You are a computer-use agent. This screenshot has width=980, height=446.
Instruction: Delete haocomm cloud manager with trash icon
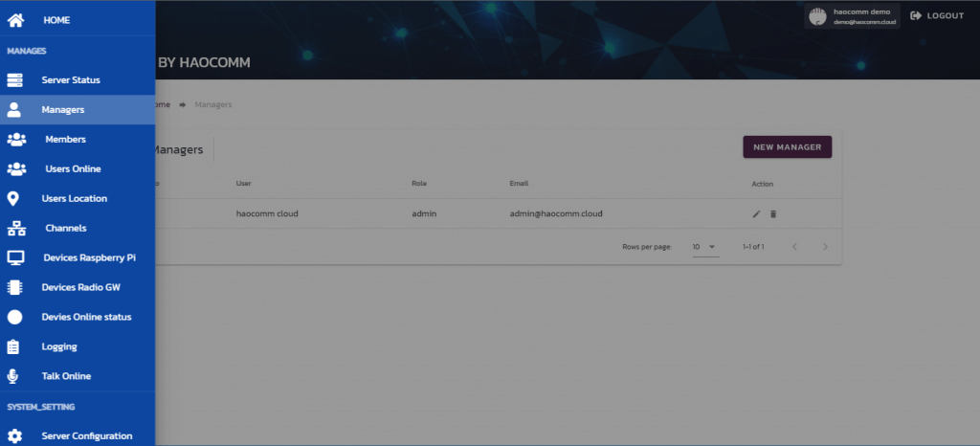click(x=773, y=214)
